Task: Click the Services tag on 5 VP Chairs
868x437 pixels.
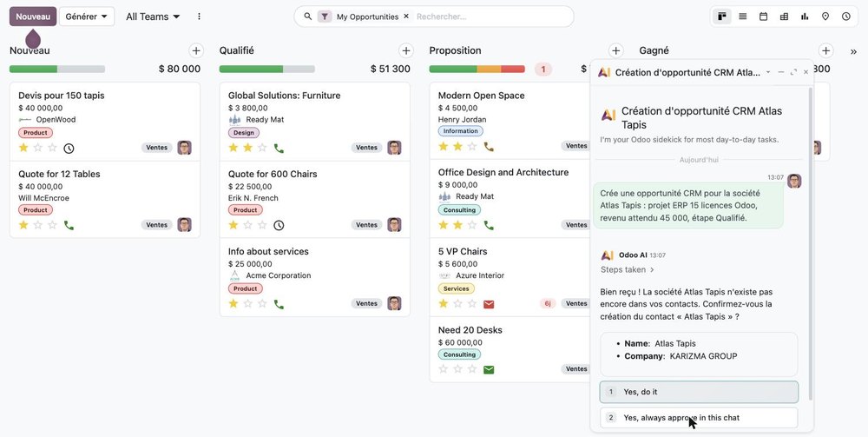Action: click(x=457, y=288)
